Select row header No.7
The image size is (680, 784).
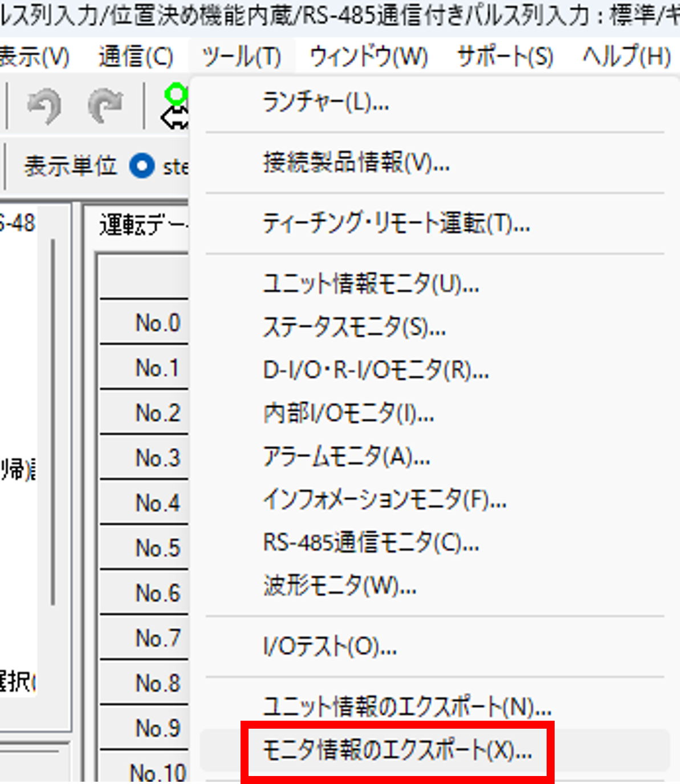click(144, 637)
